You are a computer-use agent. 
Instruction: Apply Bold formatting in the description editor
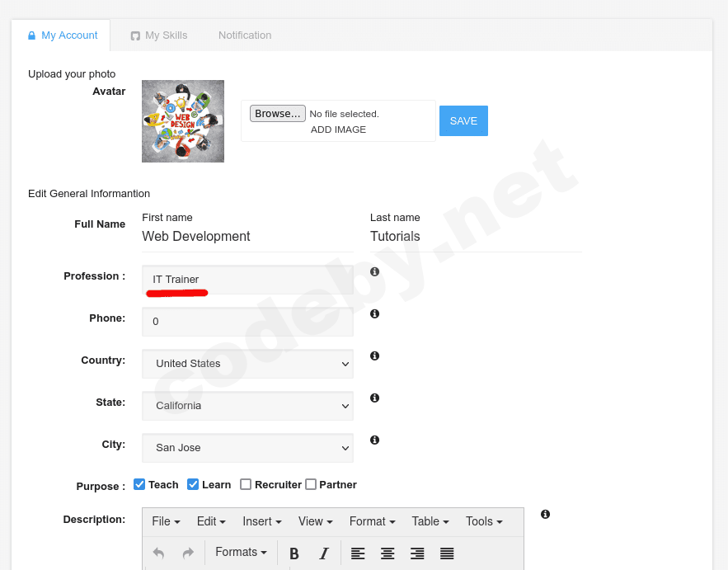[x=294, y=553]
